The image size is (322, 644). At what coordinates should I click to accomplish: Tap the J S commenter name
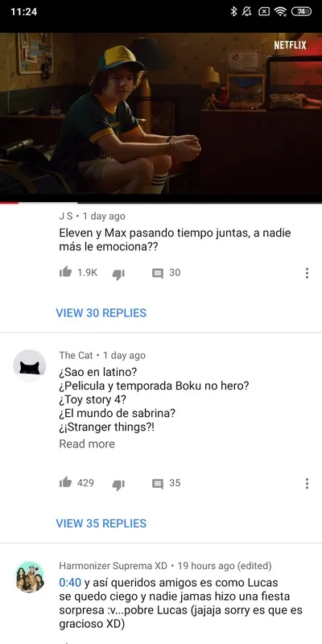click(66, 216)
